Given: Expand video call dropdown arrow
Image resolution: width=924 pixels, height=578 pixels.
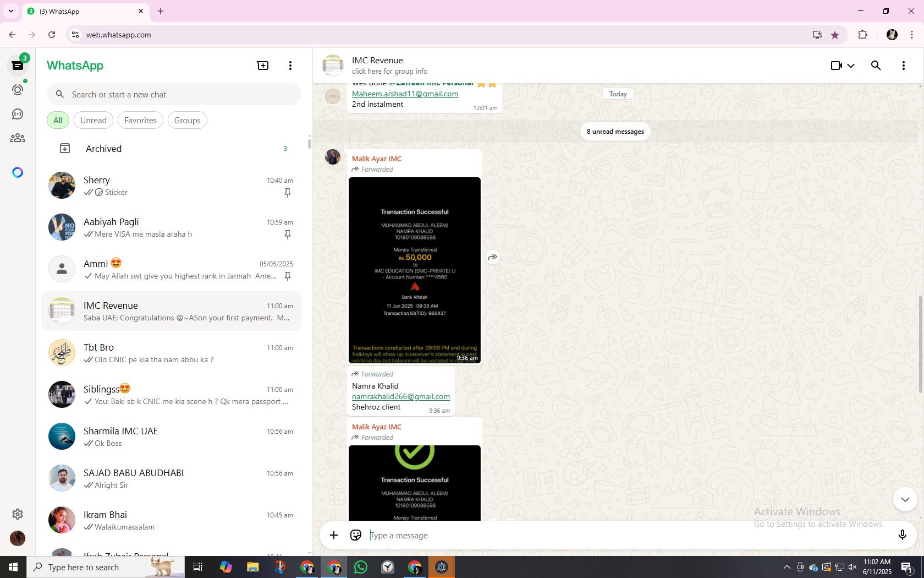Looking at the screenshot, I should point(851,66).
